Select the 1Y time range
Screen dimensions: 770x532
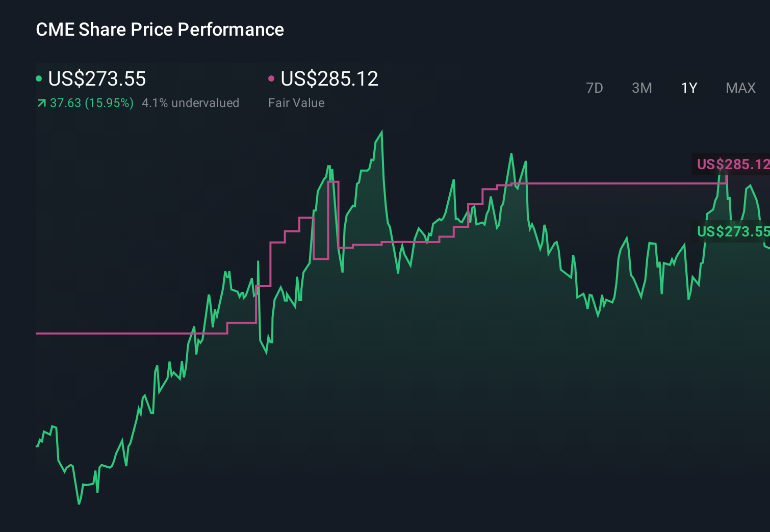688,88
